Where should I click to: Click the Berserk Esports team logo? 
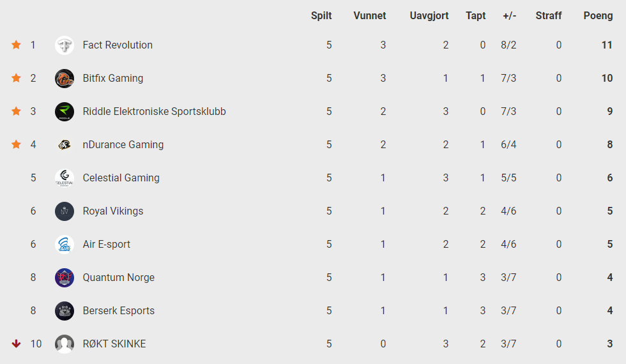(x=65, y=310)
